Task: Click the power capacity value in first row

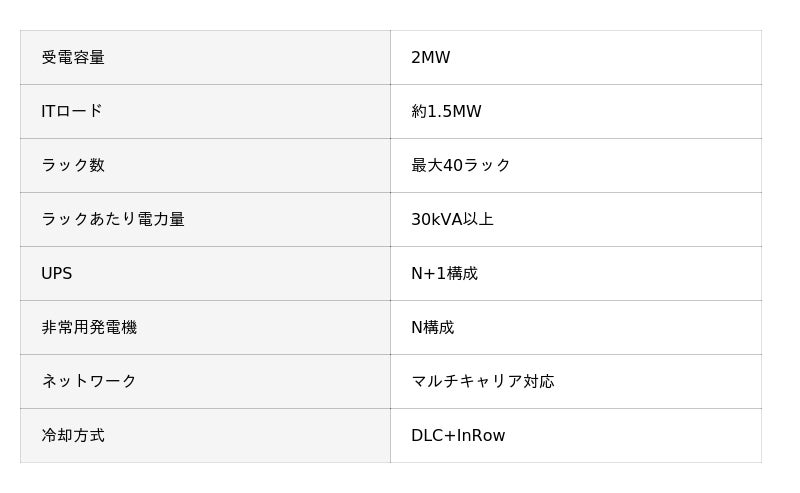Action: point(431,58)
